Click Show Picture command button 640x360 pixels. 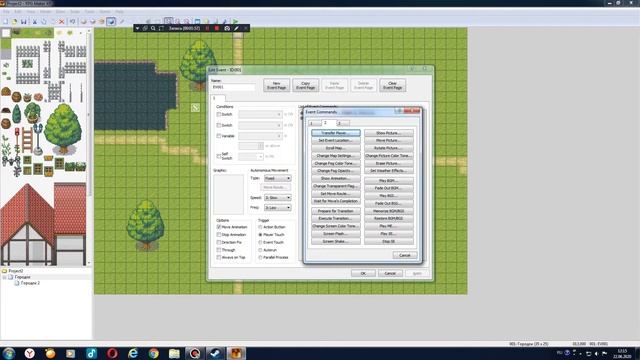(389, 133)
